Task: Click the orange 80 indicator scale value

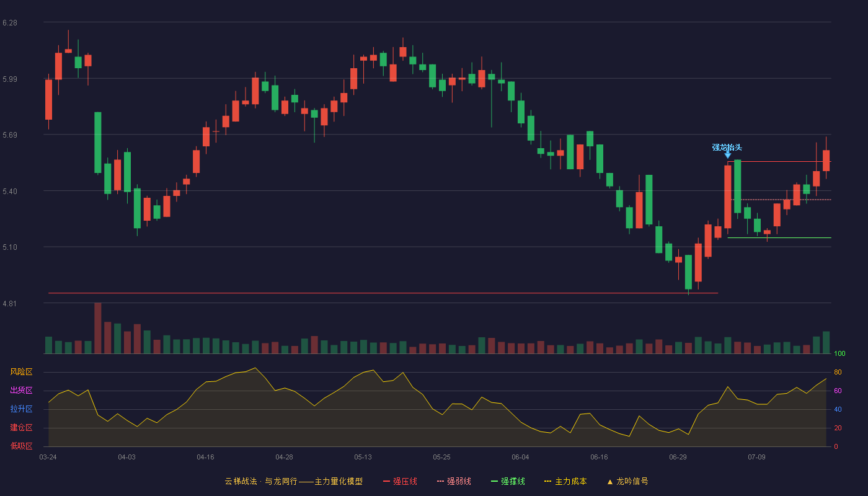Action: point(838,372)
